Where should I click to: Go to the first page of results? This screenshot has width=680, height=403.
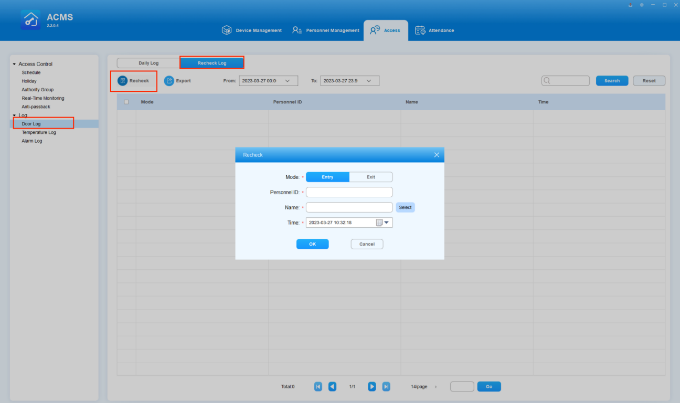[318, 386]
